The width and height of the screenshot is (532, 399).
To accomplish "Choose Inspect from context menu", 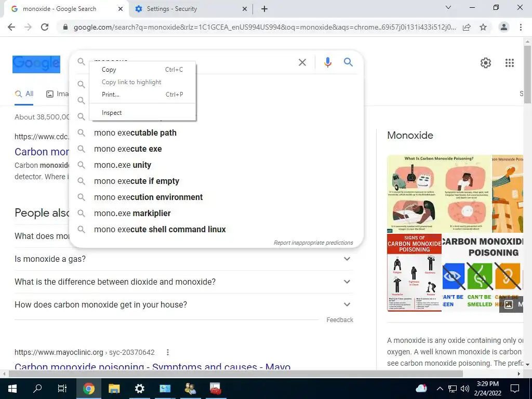I will click(x=142, y=113).
